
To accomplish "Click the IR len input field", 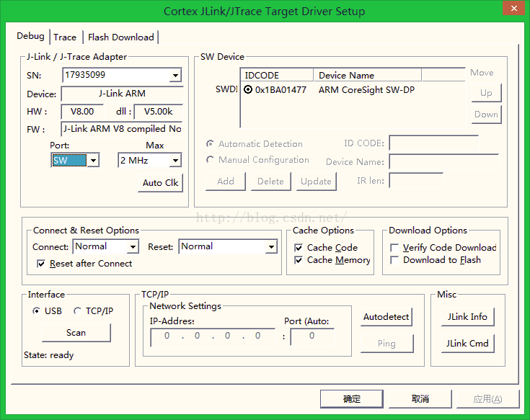I will pyautogui.click(x=416, y=180).
